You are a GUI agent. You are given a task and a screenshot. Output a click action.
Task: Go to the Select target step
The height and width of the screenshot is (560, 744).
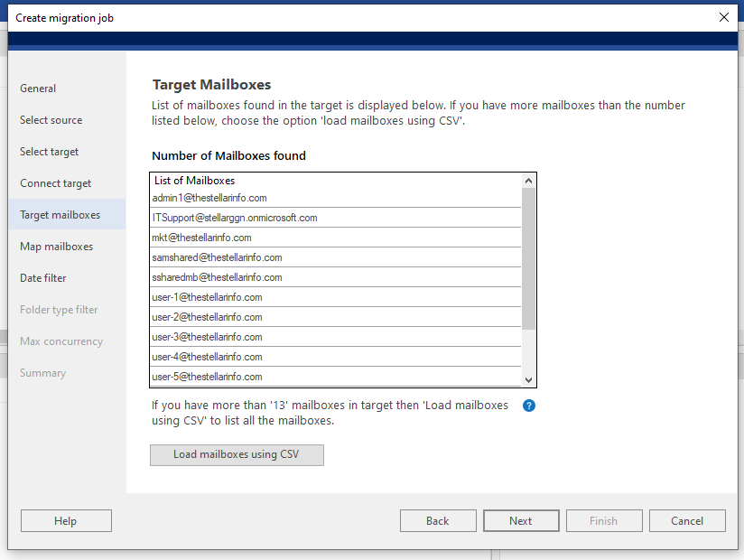tap(49, 151)
